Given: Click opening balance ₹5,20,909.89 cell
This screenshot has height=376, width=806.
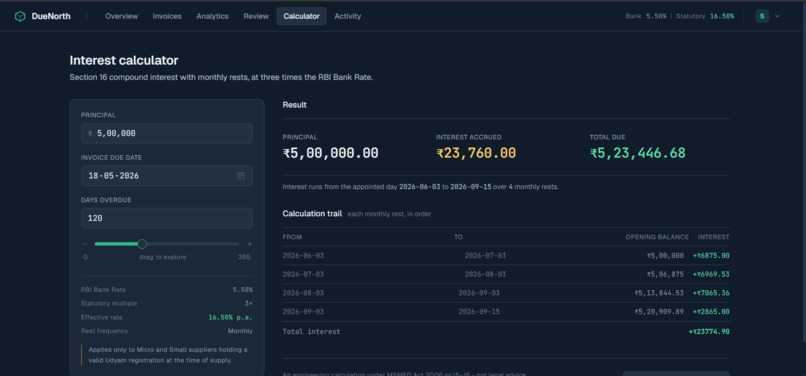Looking at the screenshot, I should coord(659,312).
